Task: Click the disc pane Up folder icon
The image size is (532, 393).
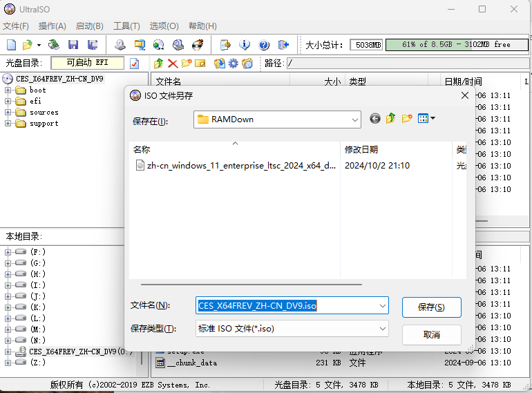Action: coord(158,63)
